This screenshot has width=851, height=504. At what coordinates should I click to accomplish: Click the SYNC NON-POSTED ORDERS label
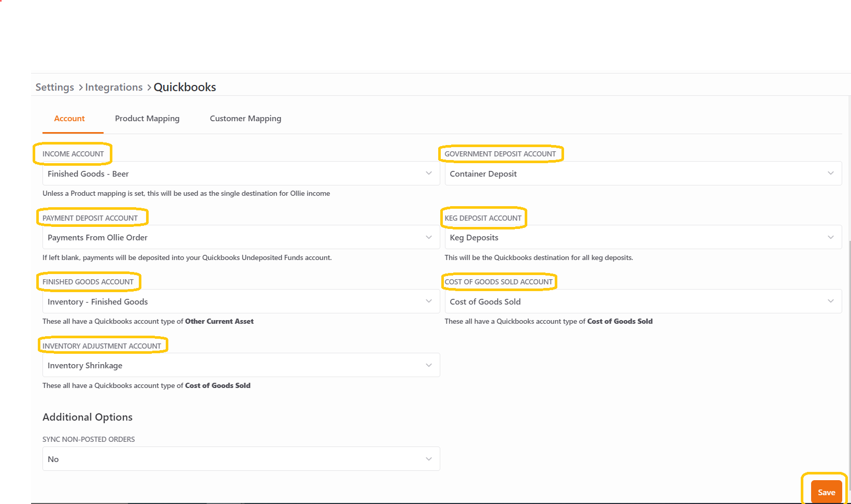click(x=89, y=439)
